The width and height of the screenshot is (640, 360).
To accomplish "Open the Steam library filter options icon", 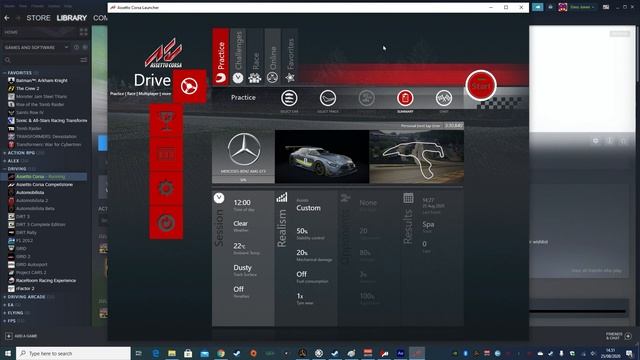I will tap(84, 60).
